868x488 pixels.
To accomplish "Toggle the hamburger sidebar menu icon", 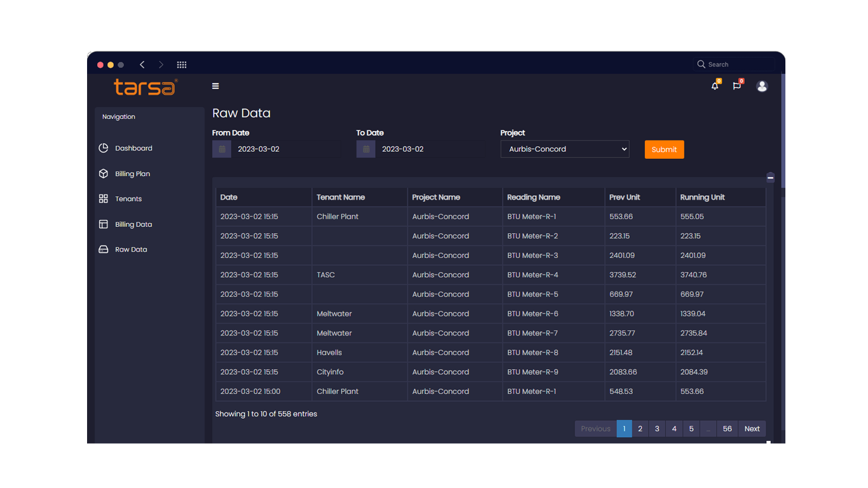I will click(x=215, y=86).
